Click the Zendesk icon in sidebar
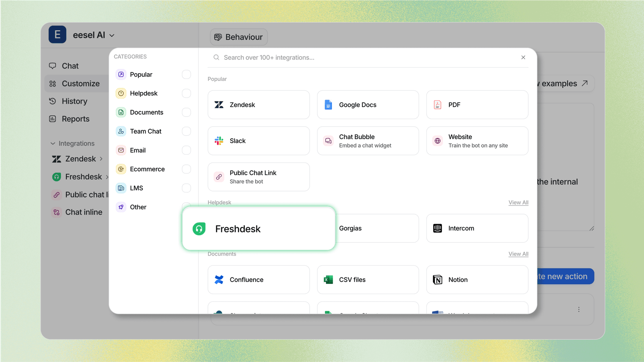The height and width of the screenshot is (362, 644). coord(57,159)
